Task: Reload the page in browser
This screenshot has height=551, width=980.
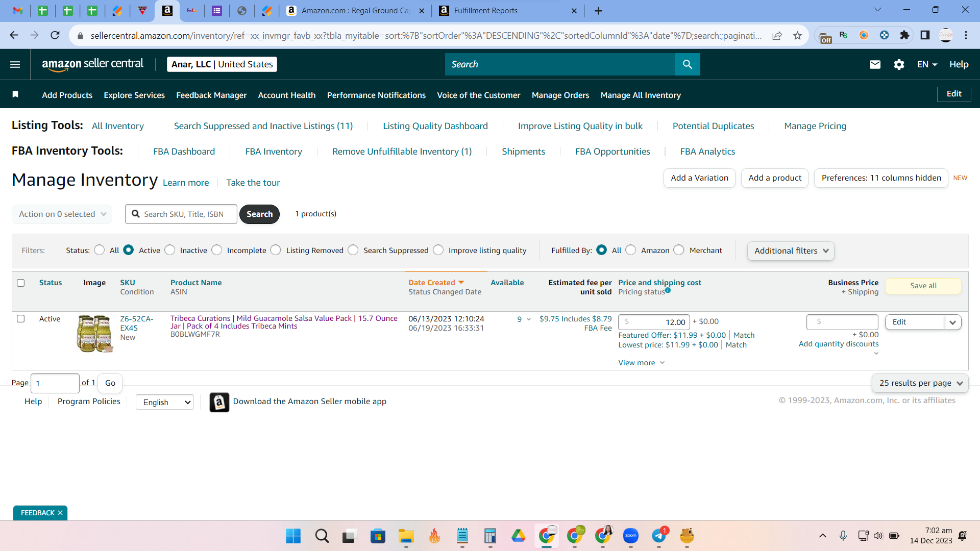Action: pyautogui.click(x=55, y=35)
